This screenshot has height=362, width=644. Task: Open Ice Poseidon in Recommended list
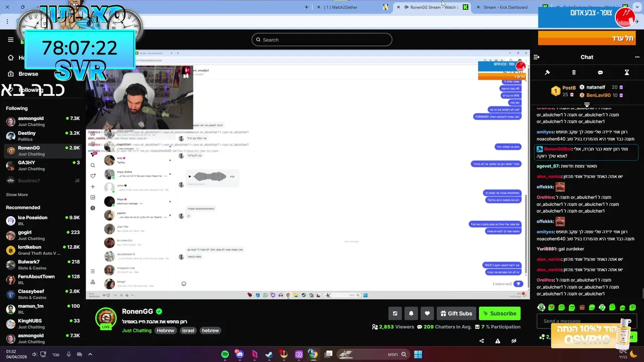43,221
